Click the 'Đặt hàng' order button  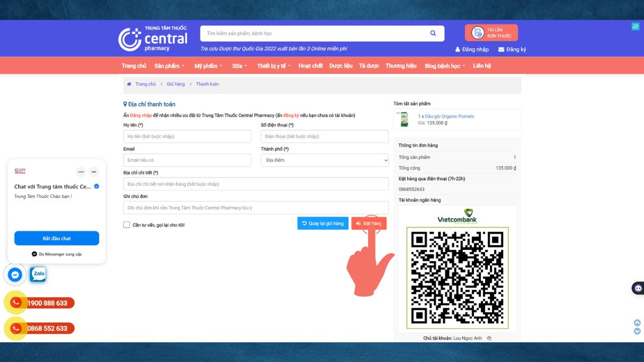pos(369,223)
